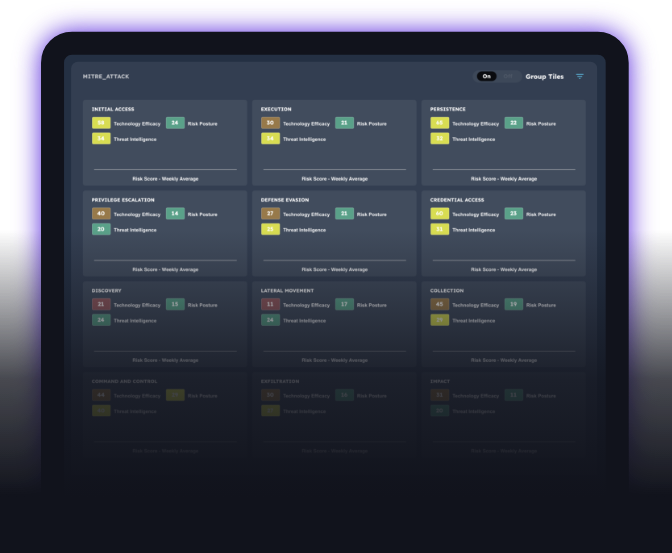Click Lateral Movement Risk Posture score 17
This screenshot has width=672, height=553.
(344, 304)
